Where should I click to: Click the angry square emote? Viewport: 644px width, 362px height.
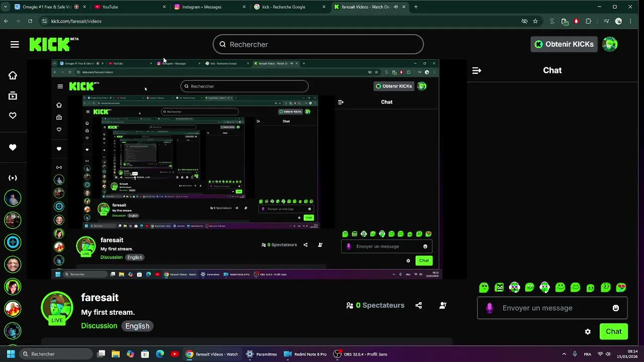499,288
